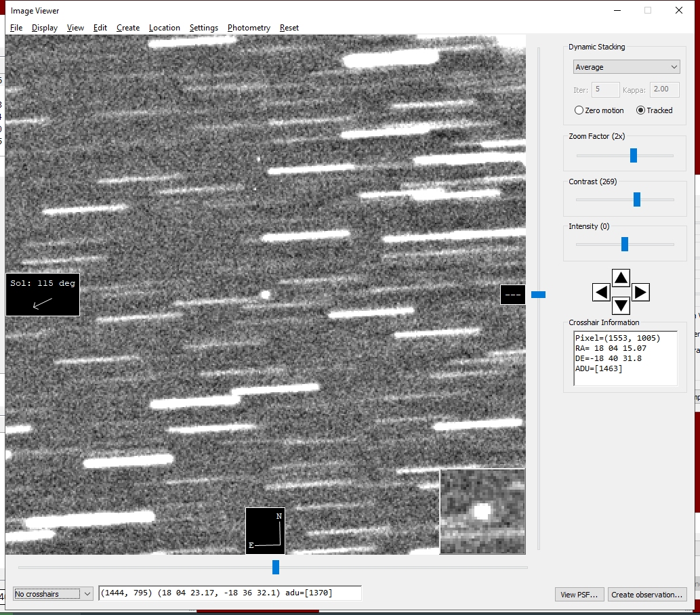
Task: Open the Settings menu
Action: point(203,28)
